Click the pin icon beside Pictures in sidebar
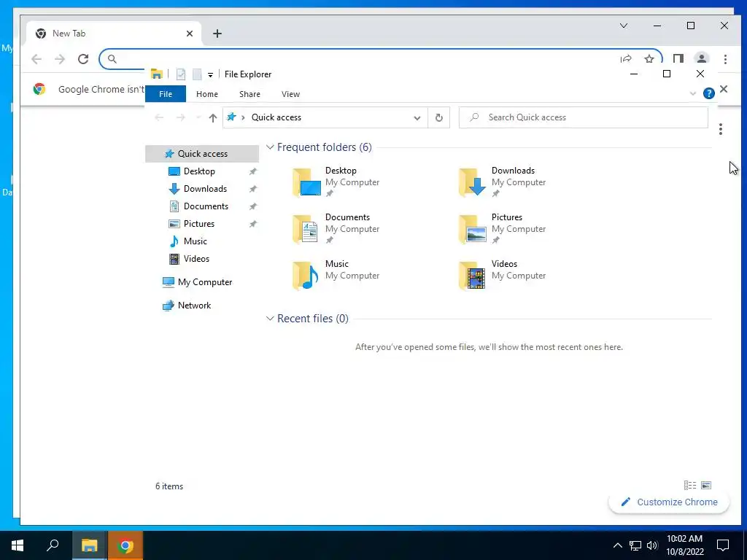 (253, 224)
